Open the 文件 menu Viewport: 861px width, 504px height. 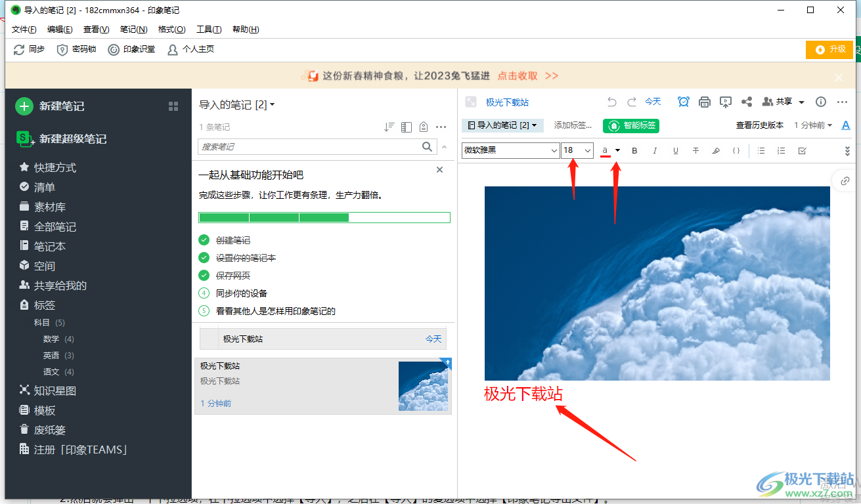click(24, 30)
